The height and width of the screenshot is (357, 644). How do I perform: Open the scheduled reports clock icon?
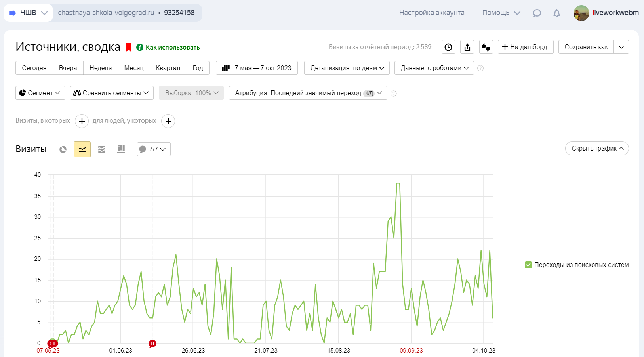click(448, 47)
